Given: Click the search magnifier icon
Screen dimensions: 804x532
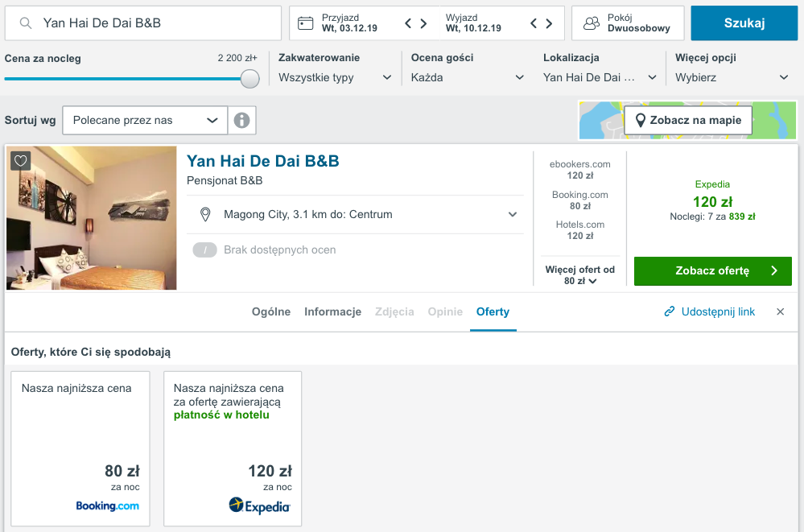Looking at the screenshot, I should pyautogui.click(x=25, y=23).
